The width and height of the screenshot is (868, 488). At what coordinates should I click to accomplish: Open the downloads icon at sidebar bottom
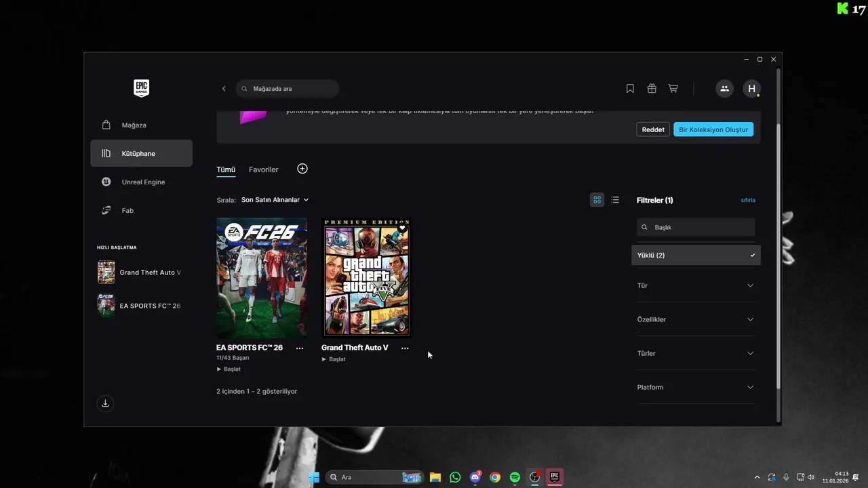105,403
